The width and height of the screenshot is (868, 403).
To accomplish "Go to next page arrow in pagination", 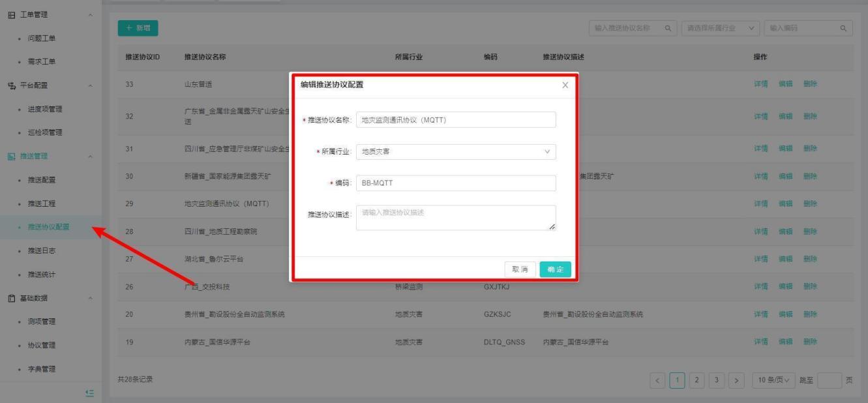I will pos(736,380).
